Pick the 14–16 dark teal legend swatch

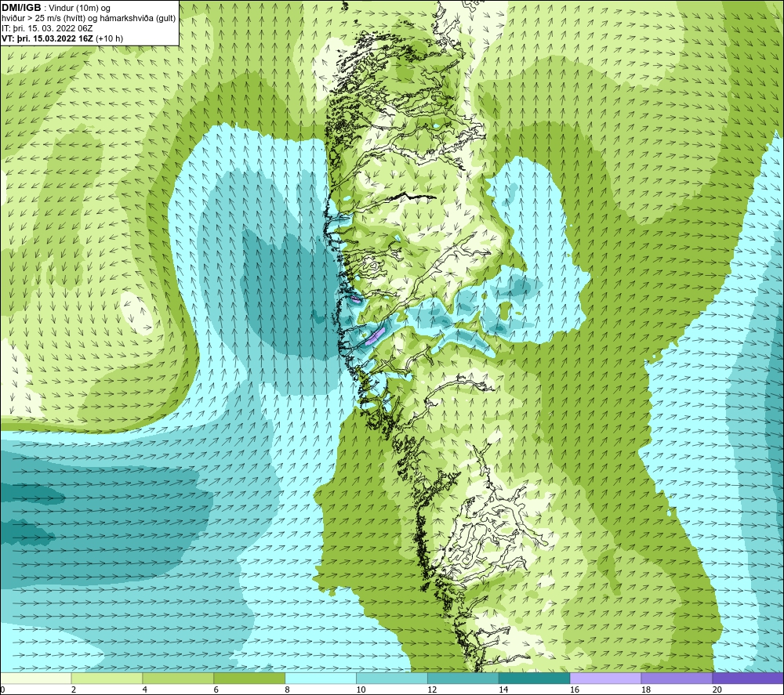(534, 678)
